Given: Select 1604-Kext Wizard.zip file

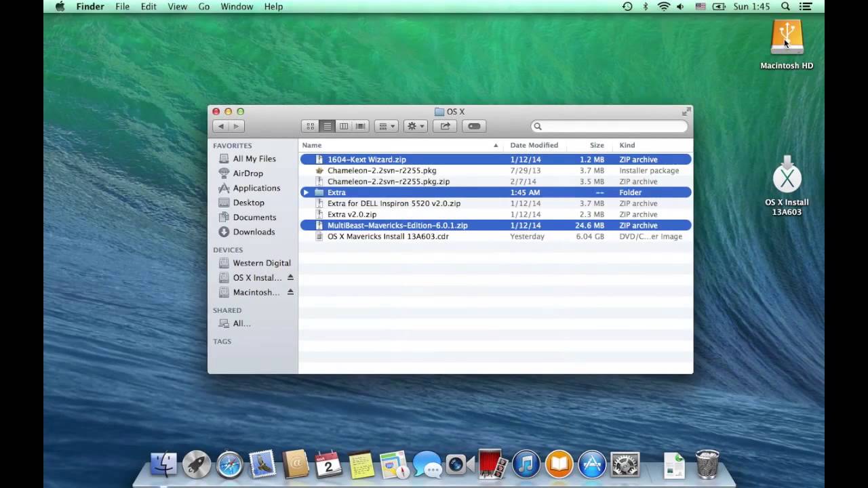Looking at the screenshot, I should point(496,159).
